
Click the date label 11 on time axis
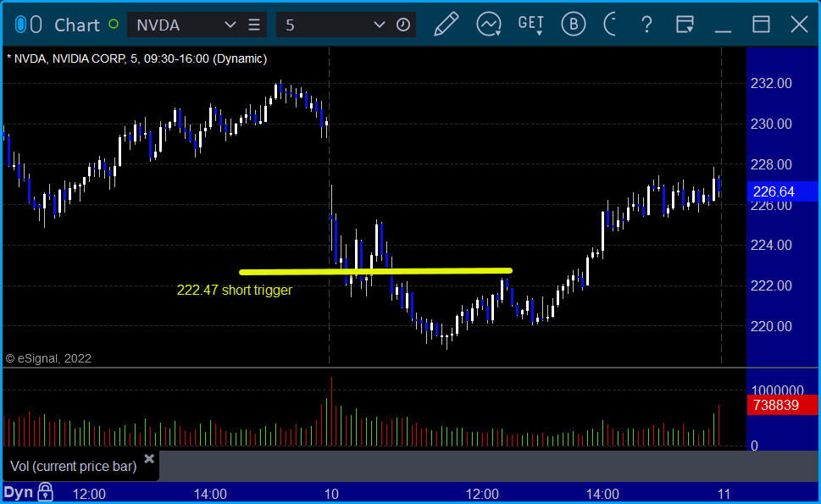(x=724, y=494)
